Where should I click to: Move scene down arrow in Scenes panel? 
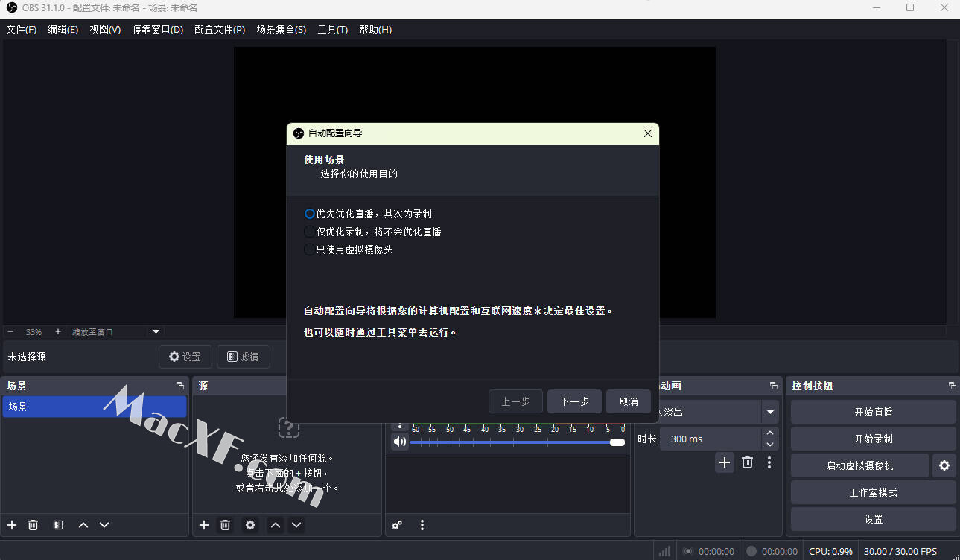(x=104, y=525)
